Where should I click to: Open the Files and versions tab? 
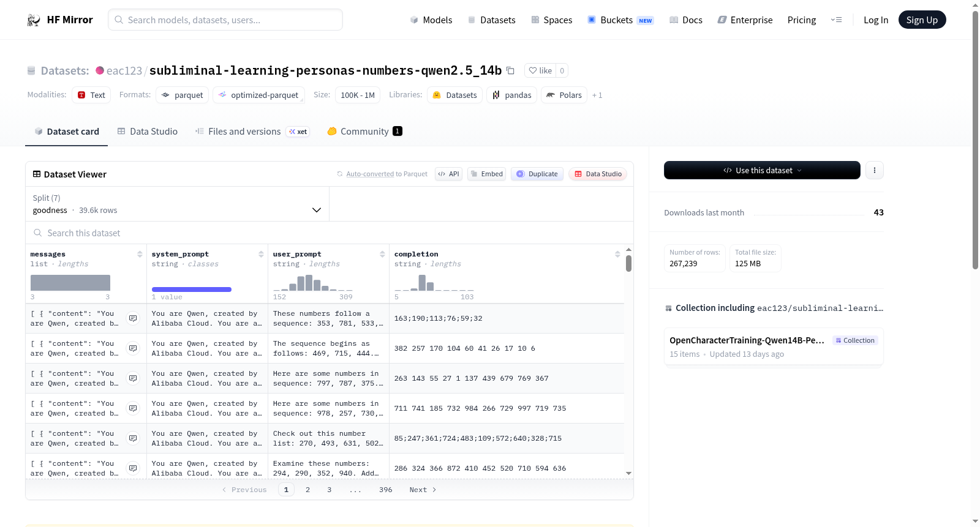(x=252, y=132)
